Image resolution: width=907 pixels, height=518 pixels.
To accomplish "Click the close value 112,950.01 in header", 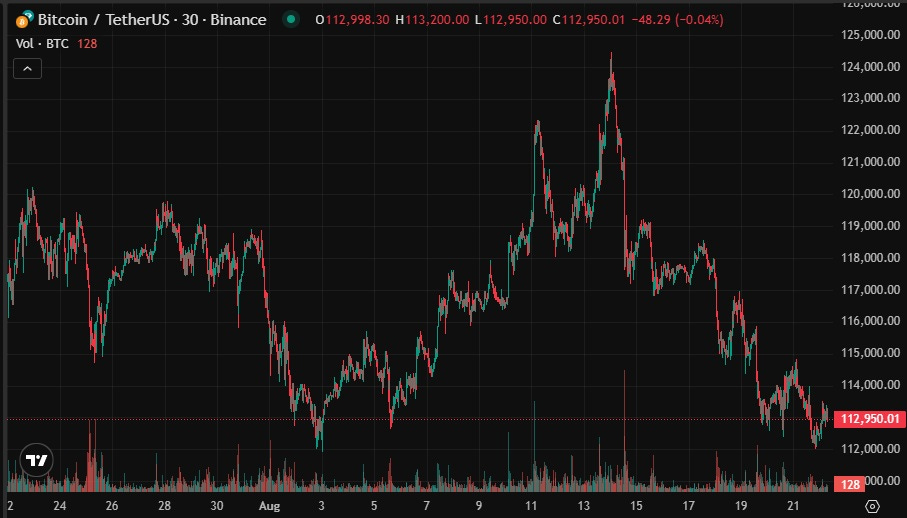I will (593, 20).
